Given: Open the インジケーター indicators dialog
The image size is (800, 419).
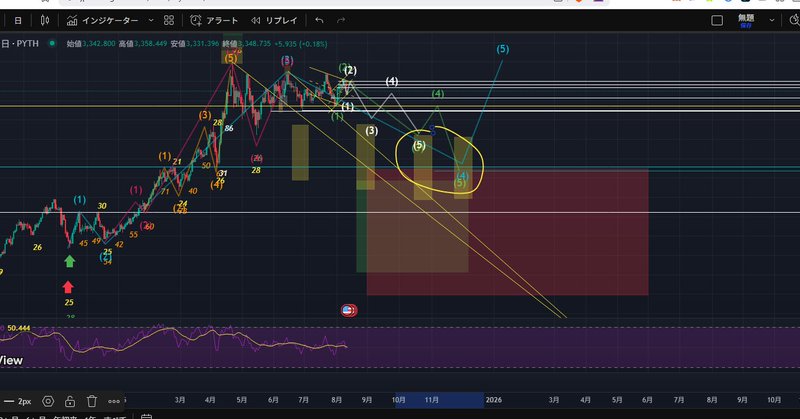Looking at the screenshot, I should pyautogui.click(x=103, y=20).
